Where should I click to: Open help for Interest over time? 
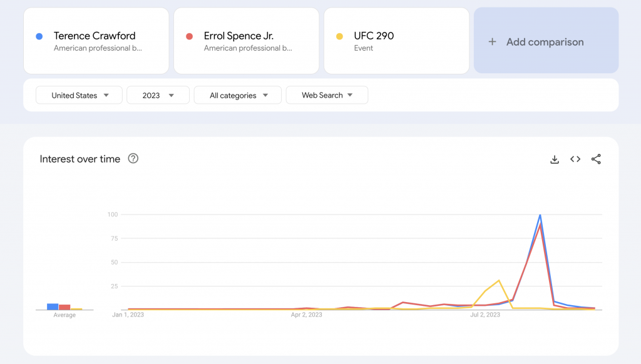point(133,159)
